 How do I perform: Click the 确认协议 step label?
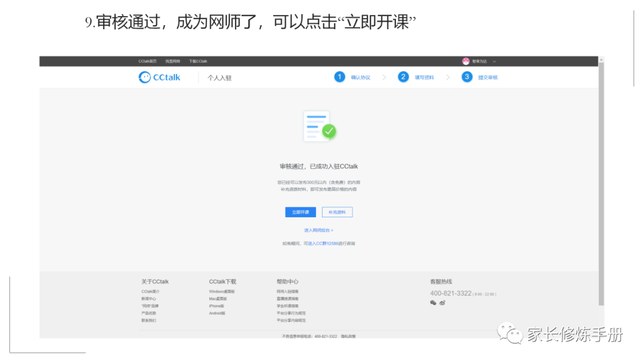pos(361,77)
